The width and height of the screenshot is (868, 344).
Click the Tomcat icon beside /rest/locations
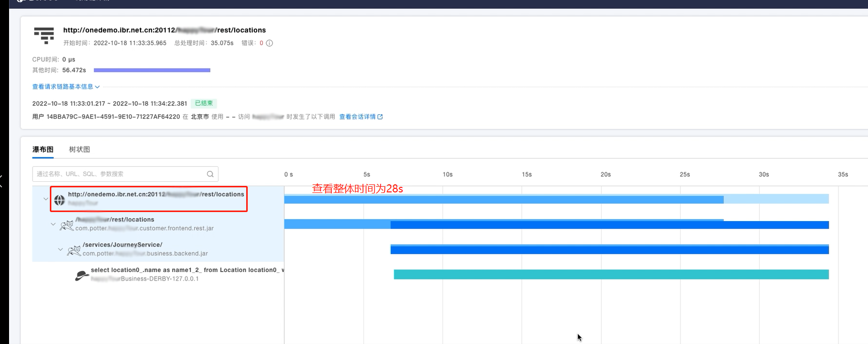(66, 225)
